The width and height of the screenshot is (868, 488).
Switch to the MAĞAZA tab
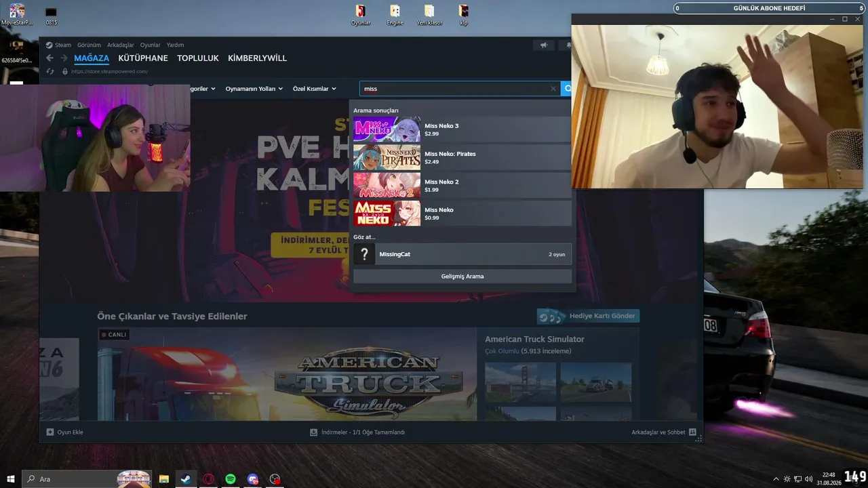(92, 58)
